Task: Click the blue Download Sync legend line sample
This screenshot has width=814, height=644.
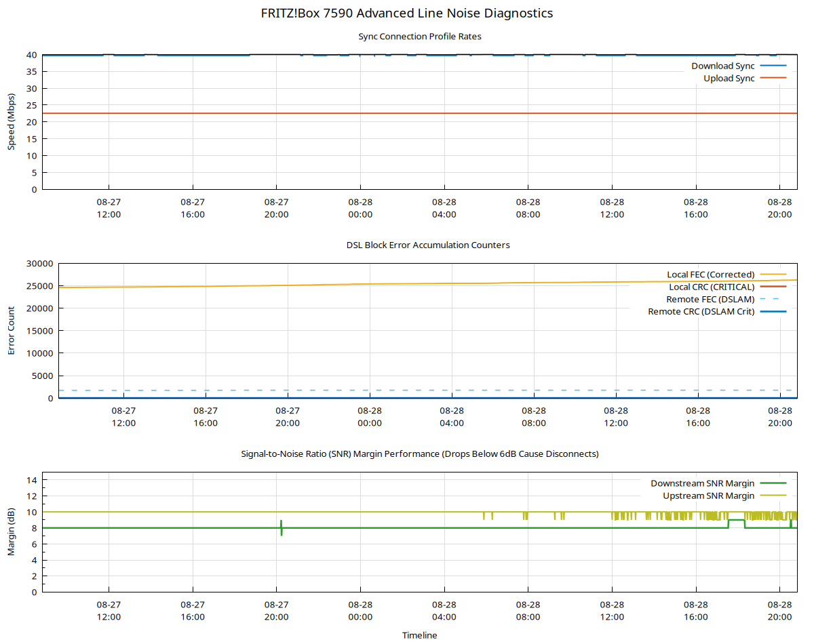Action: click(x=773, y=66)
